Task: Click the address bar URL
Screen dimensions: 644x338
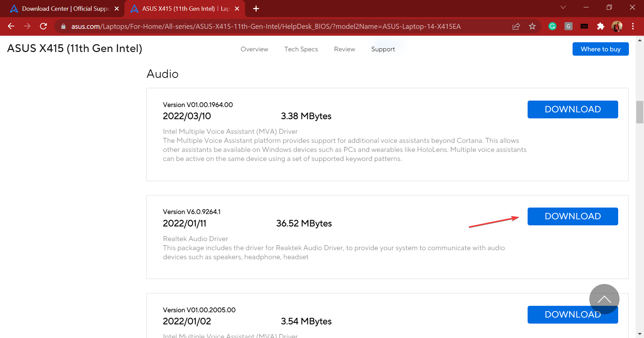Action: [x=266, y=26]
